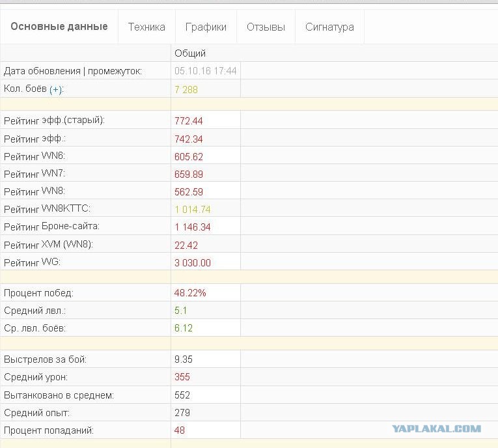Click the Общий column header

tap(190, 53)
